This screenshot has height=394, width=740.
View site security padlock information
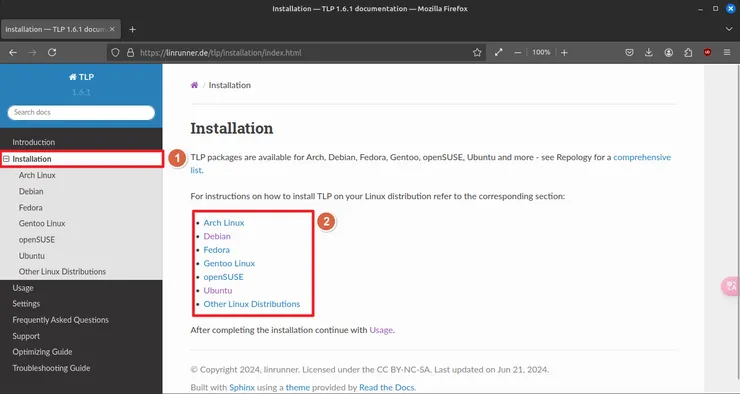tap(131, 52)
